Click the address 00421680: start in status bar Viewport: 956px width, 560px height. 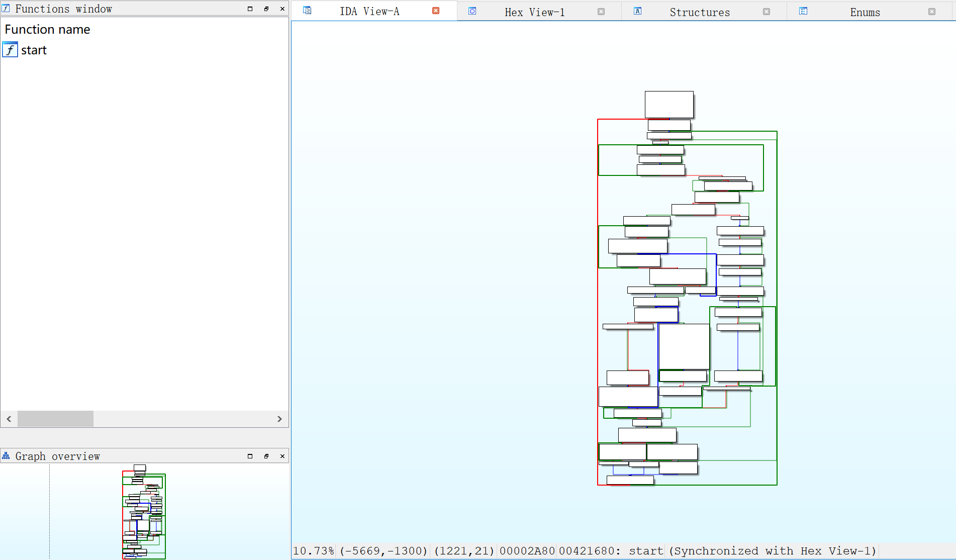(611, 551)
